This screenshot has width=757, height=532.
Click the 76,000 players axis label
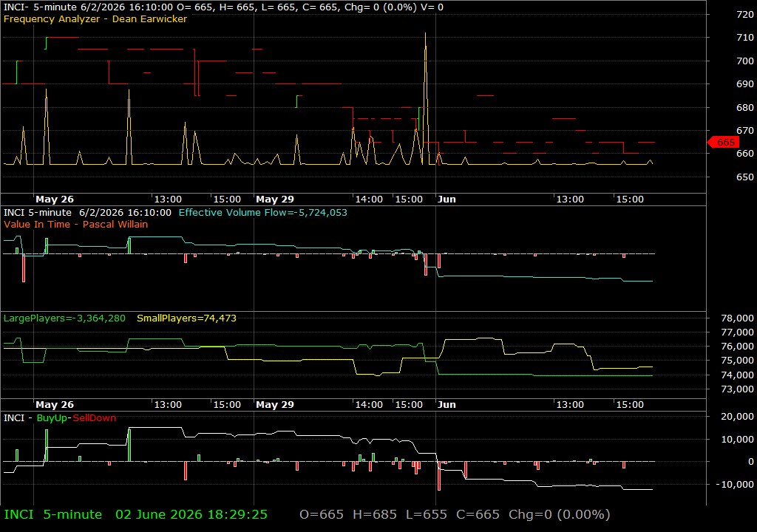[737, 346]
